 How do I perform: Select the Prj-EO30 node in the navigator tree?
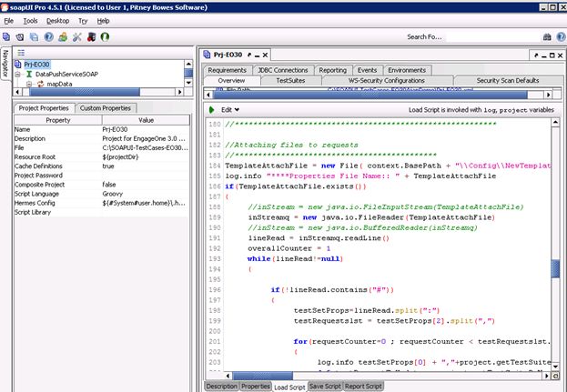click(x=36, y=65)
